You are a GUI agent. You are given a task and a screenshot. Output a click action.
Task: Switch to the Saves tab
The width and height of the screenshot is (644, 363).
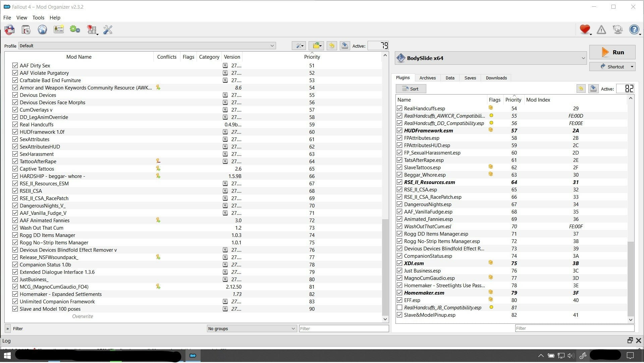(x=470, y=78)
